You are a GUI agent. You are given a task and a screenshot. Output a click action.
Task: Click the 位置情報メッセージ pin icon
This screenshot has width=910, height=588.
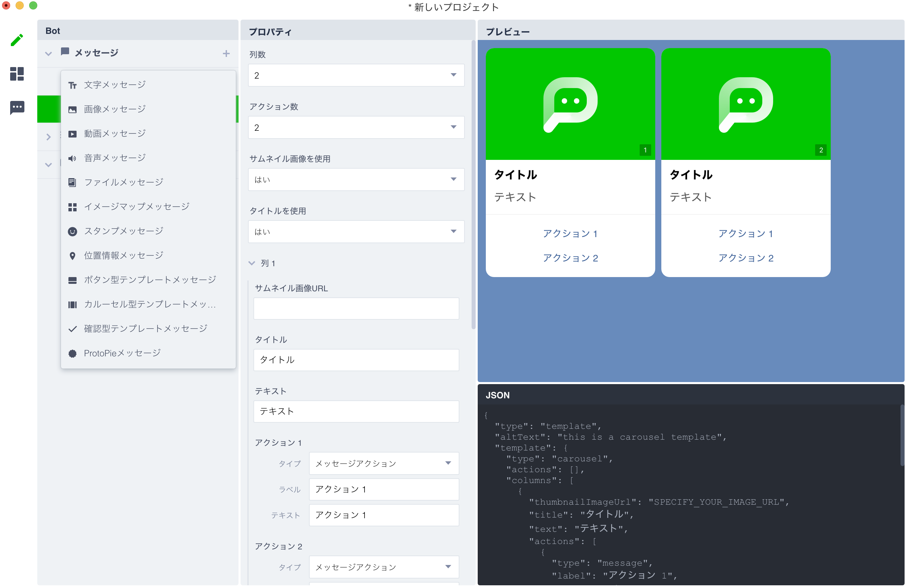coord(73,256)
